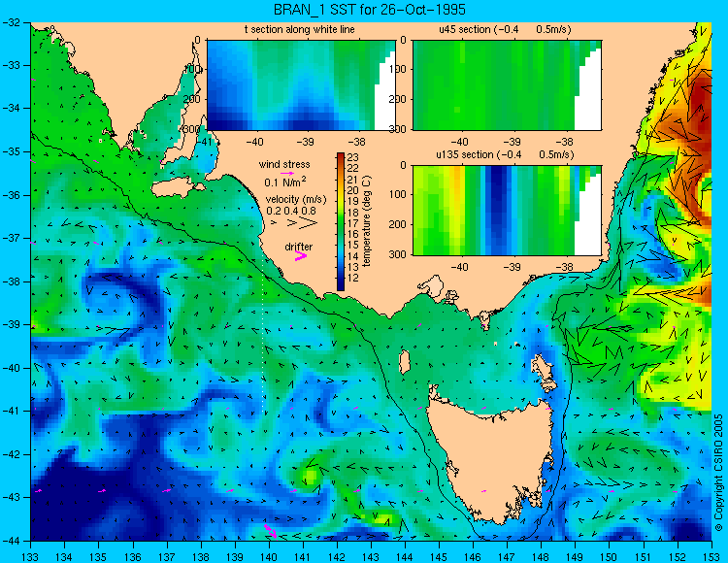This screenshot has height=563, width=728.
Task: Click the title 'BRAN_1 SST for 26-Oct-1995'
Action: coord(369,10)
